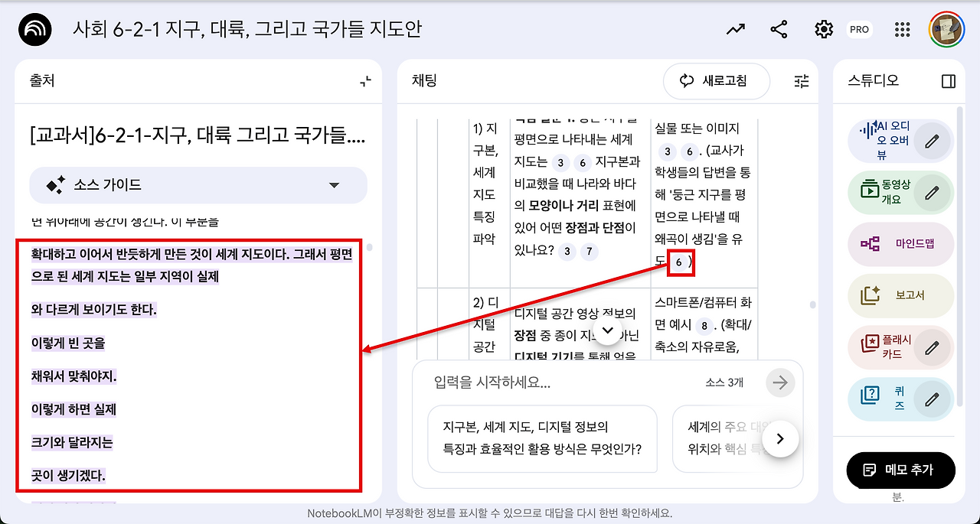
Task: Open the chat settings sliders icon
Action: [802, 81]
